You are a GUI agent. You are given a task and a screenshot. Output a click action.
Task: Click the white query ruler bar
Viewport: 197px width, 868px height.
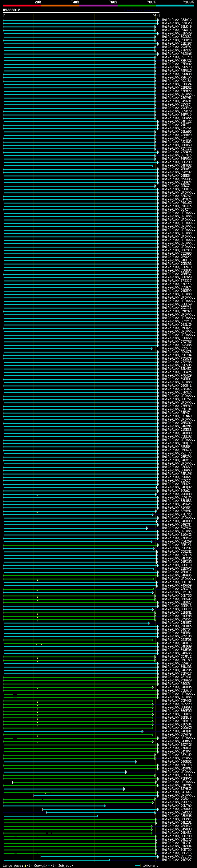(x=81, y=12)
